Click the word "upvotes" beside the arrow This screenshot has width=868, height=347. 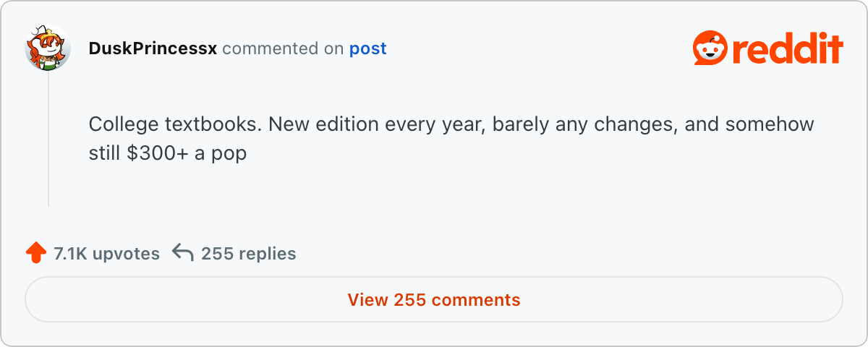(x=127, y=254)
